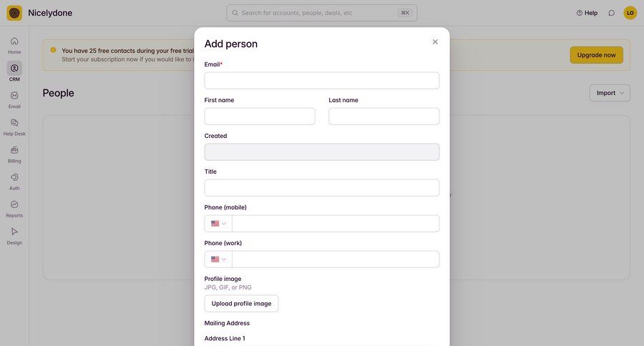Click the Email input field
The image size is (644, 346).
coord(321,81)
